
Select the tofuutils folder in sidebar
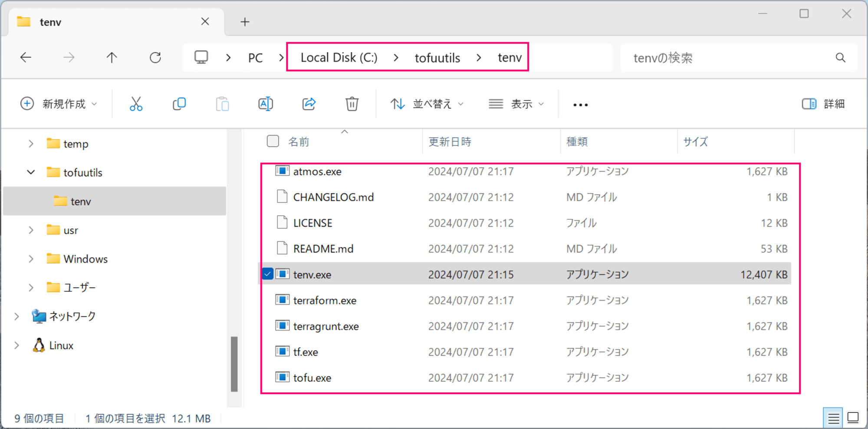point(83,172)
